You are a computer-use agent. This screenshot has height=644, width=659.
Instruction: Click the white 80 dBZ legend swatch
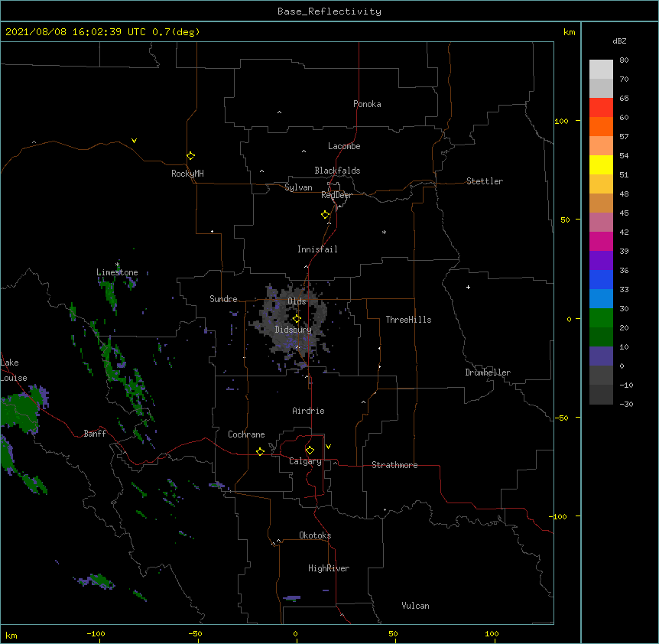[x=601, y=70]
